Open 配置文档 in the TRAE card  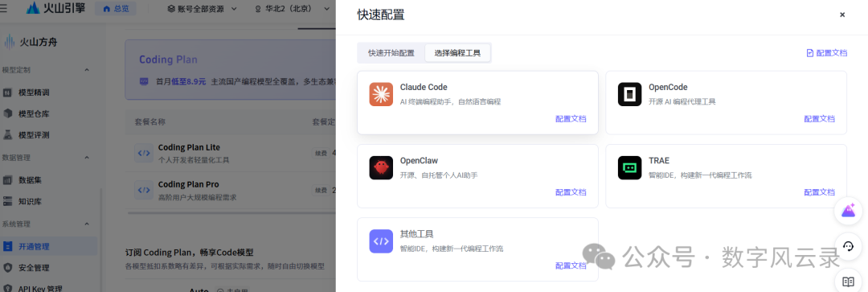click(x=819, y=192)
